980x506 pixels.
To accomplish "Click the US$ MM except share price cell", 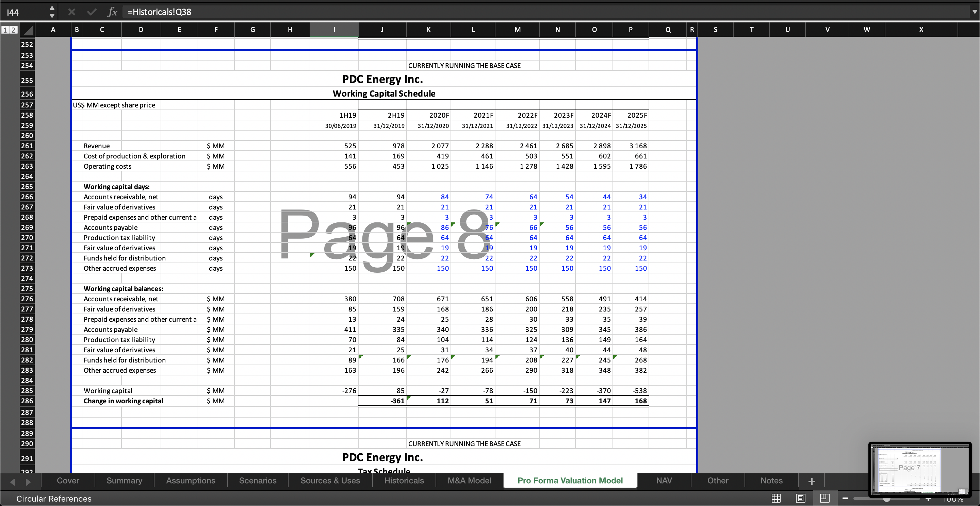I will pyautogui.click(x=114, y=105).
